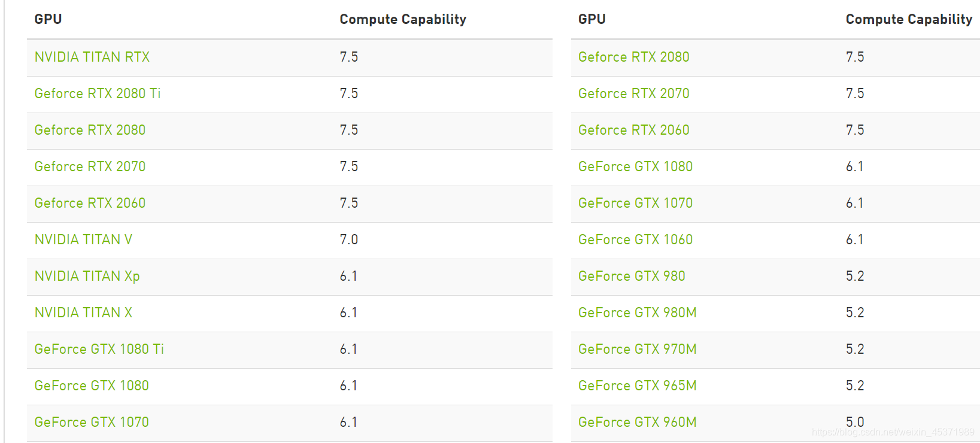Click the NVIDIA TITAN V link

point(83,239)
